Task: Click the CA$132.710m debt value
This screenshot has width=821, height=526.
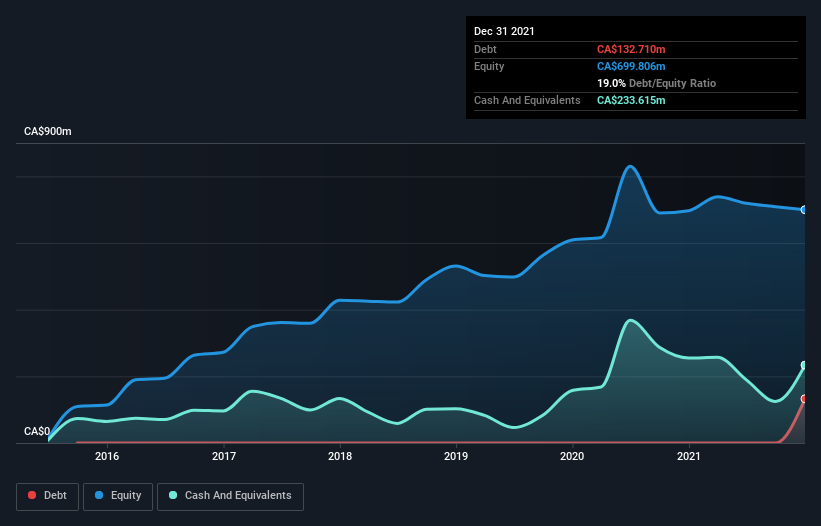Action: coord(631,49)
